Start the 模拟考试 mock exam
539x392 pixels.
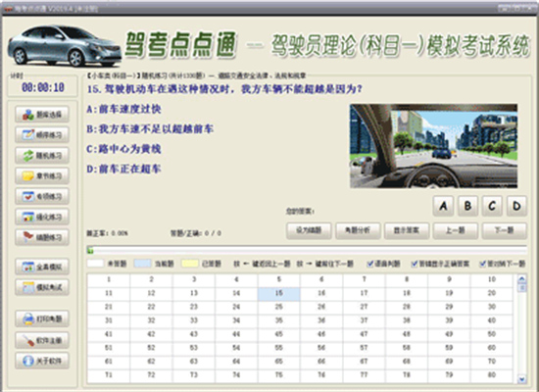tap(42, 287)
